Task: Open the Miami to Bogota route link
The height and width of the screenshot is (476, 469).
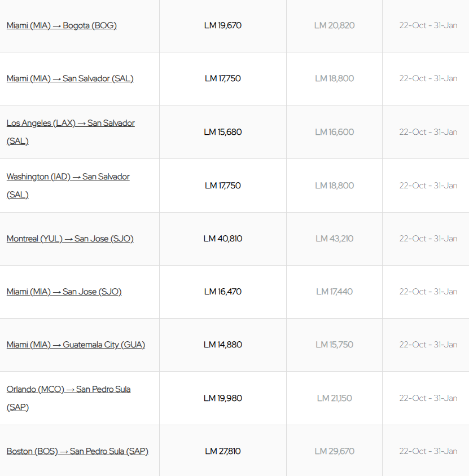Action: click(62, 25)
